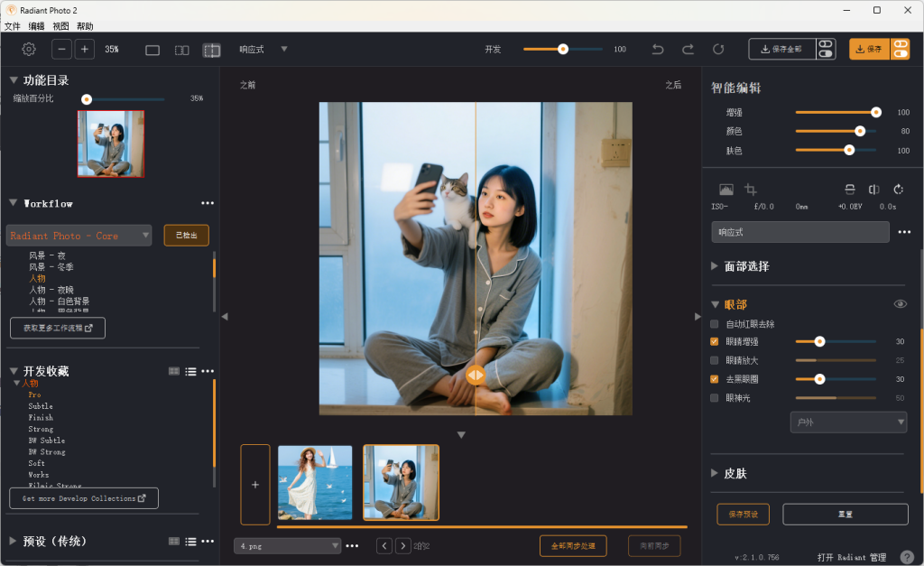Click the 保存预设 button
The width and height of the screenshot is (924, 566).
743,515
